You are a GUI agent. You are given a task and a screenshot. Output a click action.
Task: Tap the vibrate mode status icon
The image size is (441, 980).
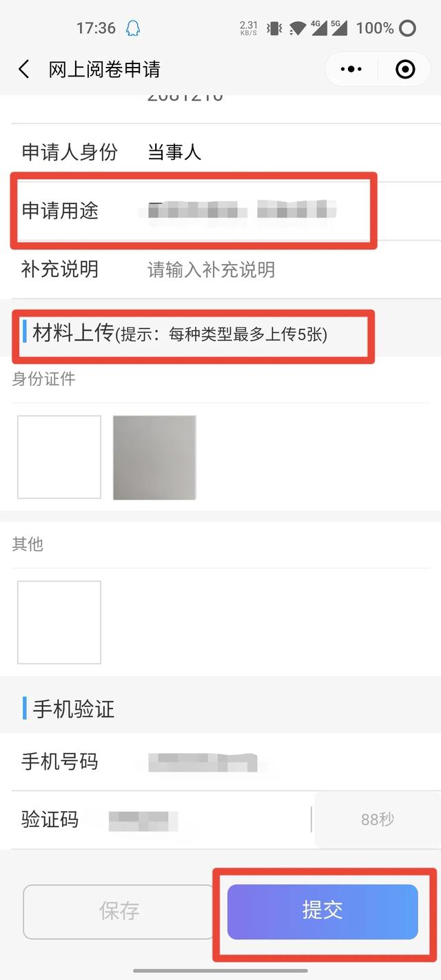[x=274, y=28]
